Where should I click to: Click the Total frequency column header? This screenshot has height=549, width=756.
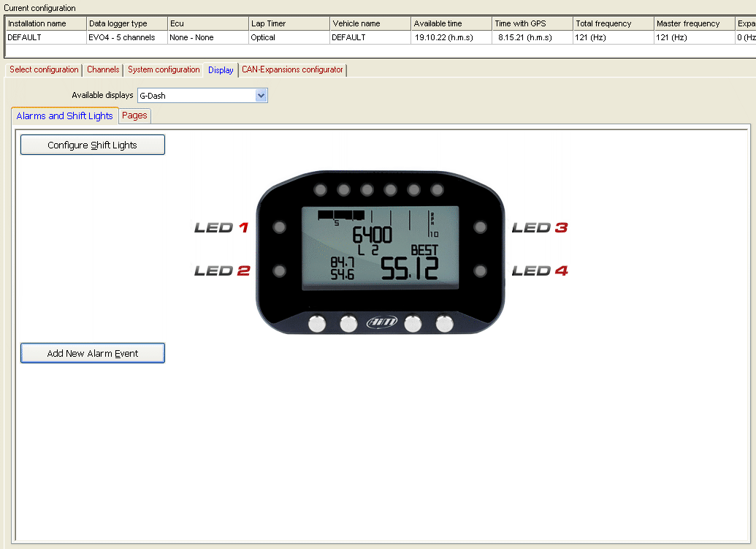pyautogui.click(x=614, y=23)
